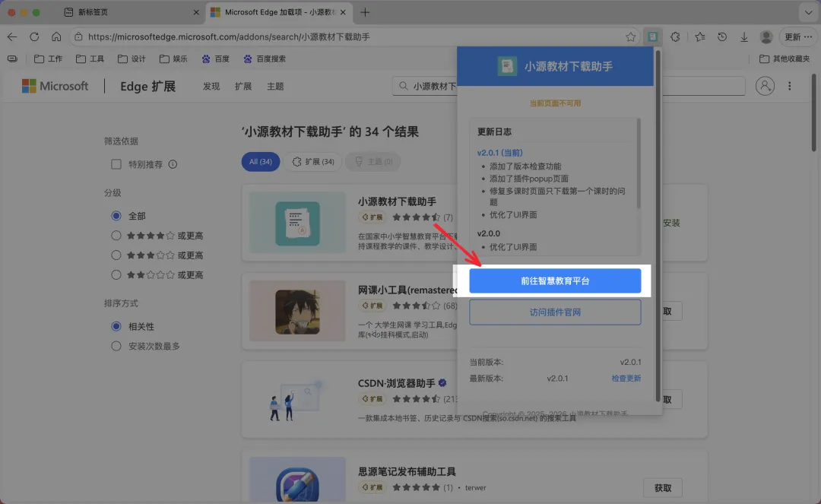Open the downloads arrow icon
Viewport: 821px width, 504px height.
pos(744,36)
